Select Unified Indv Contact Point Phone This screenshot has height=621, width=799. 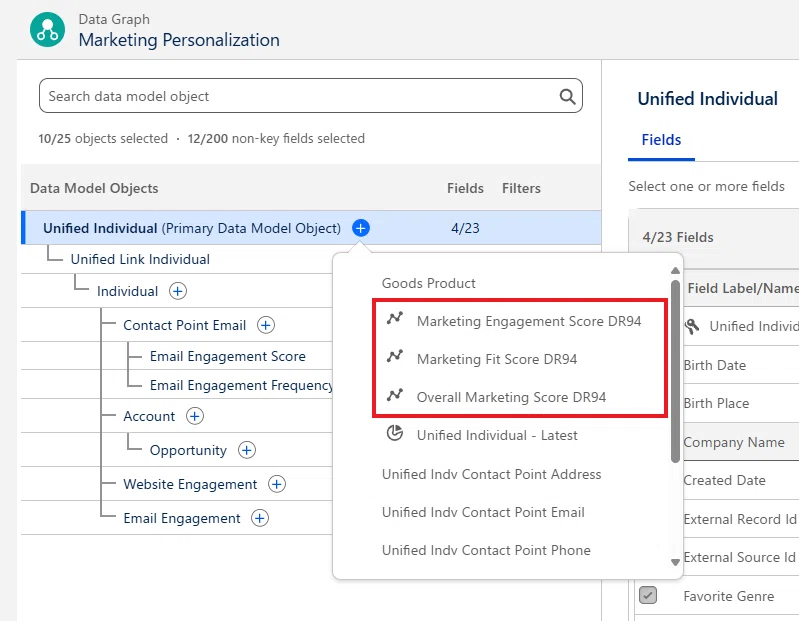[486, 551]
